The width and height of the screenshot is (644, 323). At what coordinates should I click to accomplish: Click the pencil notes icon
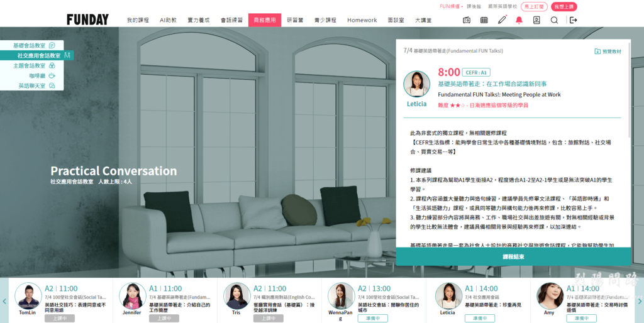tap(502, 19)
